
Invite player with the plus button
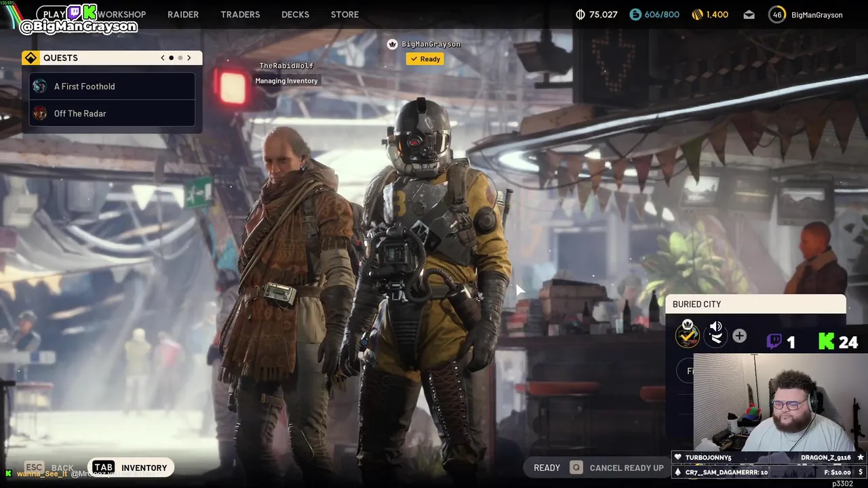[739, 335]
